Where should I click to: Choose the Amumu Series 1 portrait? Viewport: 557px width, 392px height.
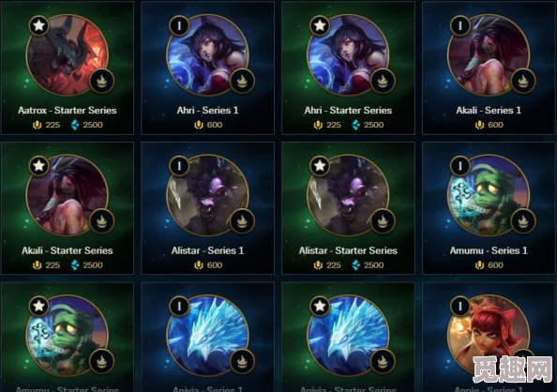click(x=489, y=195)
